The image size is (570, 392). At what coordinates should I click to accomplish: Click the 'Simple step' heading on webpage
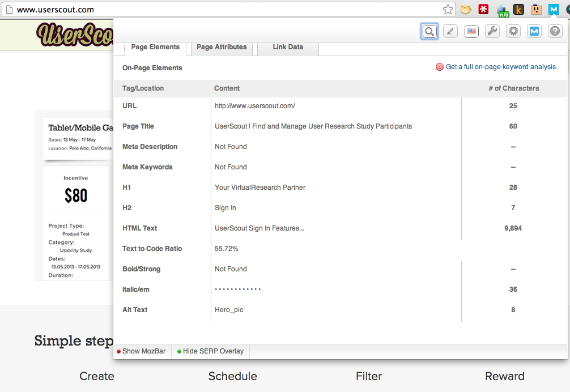click(74, 341)
